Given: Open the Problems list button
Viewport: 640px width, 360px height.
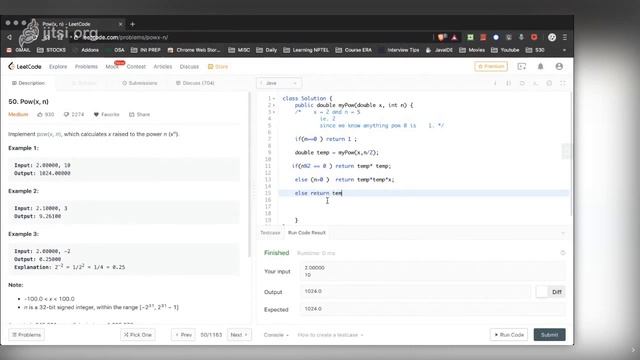Looking at the screenshot, I should [x=27, y=335].
